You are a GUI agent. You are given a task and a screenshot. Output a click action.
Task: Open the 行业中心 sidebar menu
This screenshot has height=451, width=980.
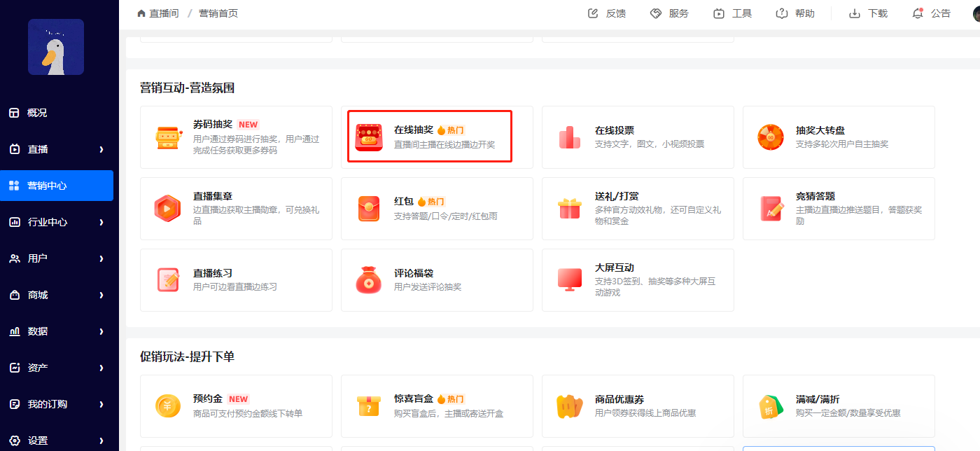point(57,222)
